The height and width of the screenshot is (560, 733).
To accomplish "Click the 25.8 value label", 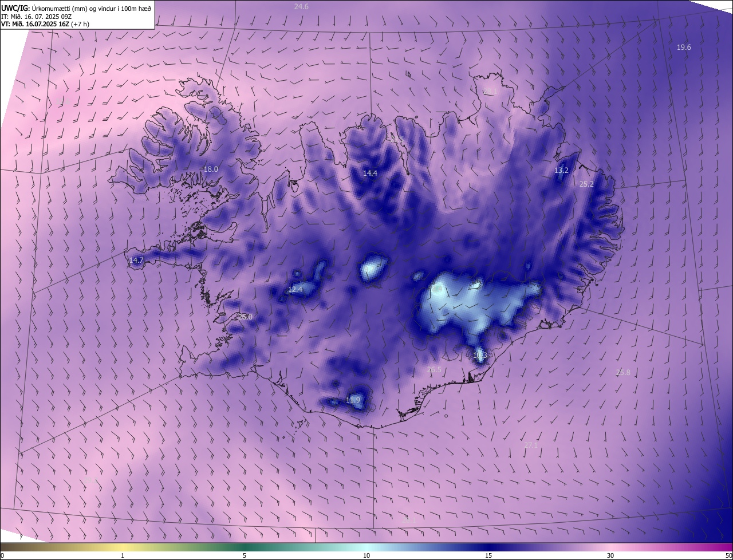I will (x=623, y=373).
